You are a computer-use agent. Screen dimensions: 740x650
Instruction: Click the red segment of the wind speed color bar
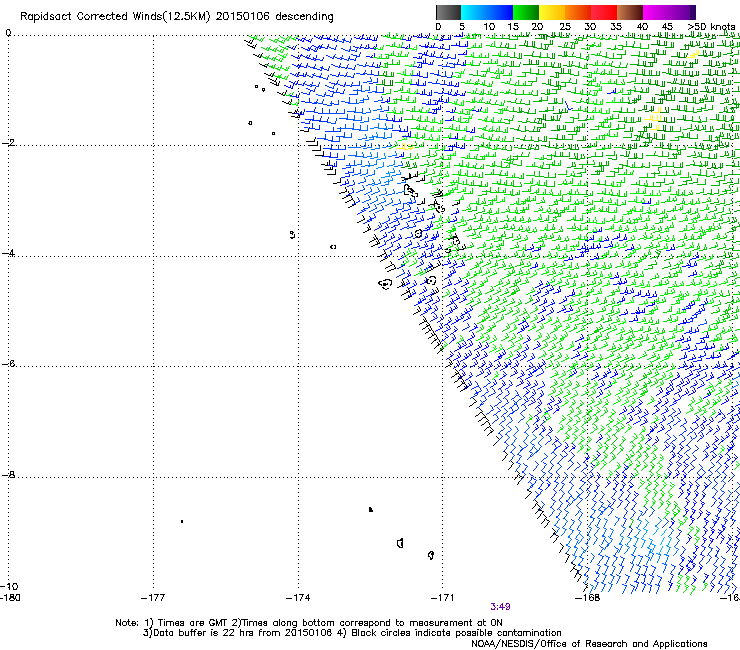click(604, 12)
